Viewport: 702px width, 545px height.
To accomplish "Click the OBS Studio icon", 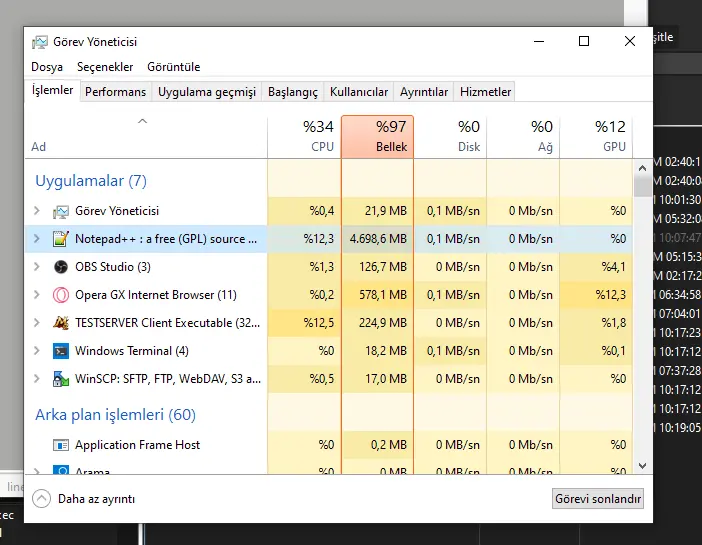I will click(x=61, y=267).
